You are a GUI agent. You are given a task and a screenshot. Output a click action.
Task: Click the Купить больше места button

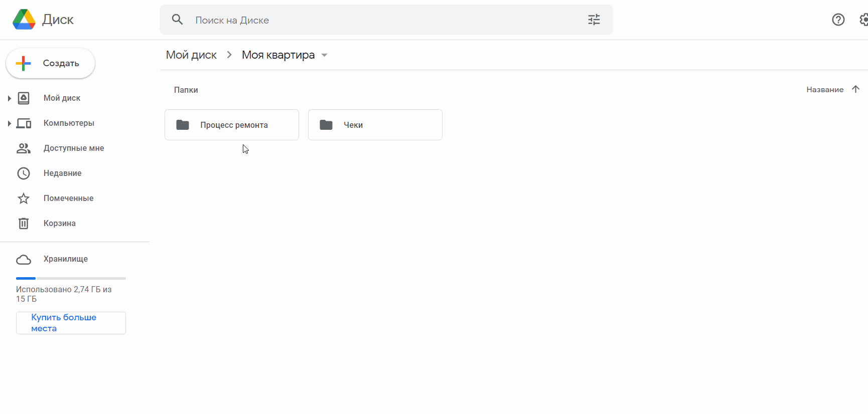pyautogui.click(x=71, y=323)
